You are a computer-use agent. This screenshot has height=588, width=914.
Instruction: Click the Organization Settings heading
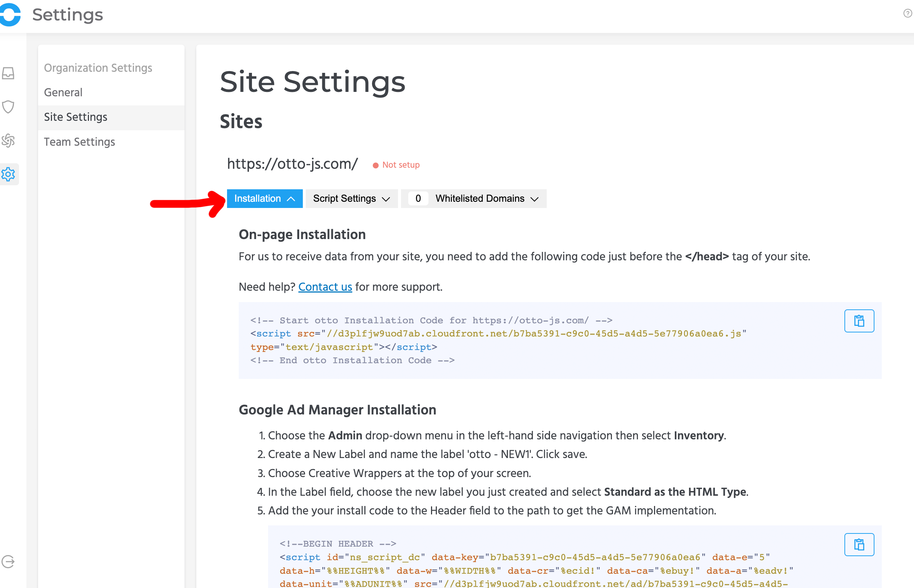click(98, 68)
